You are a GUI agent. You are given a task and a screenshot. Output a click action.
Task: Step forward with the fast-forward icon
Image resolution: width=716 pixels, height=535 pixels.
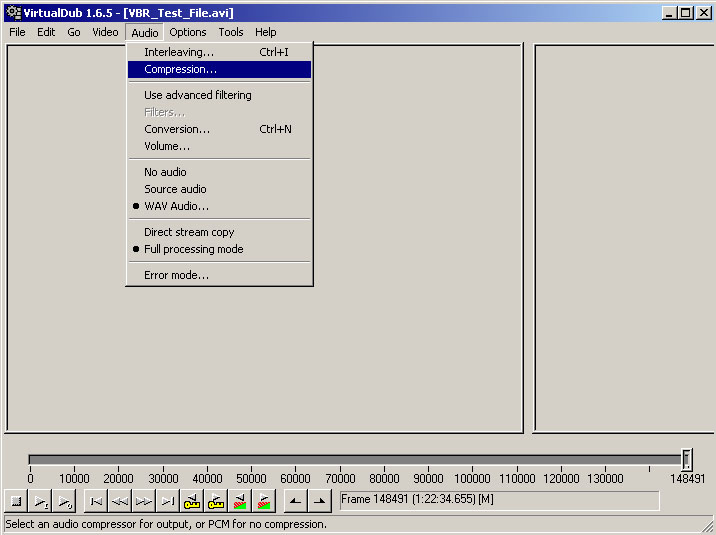coord(144,501)
